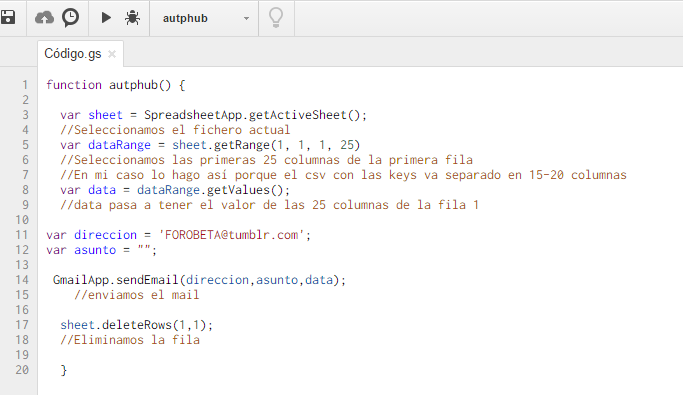The width and height of the screenshot is (683, 395).
Task: Open current project's triggers clock icon
Action: (70, 18)
